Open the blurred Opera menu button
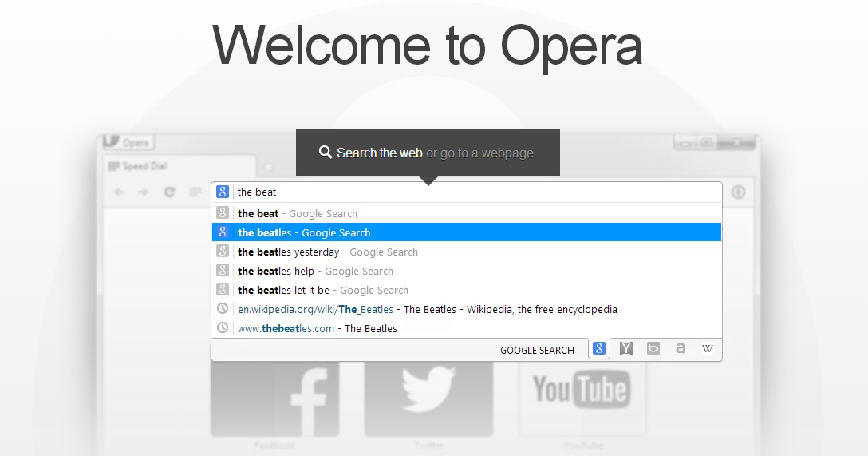The width and height of the screenshot is (868, 456). coord(128,142)
